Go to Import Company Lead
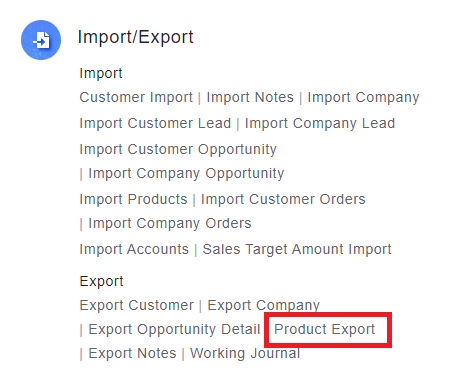The height and width of the screenshot is (384, 457). coord(320,123)
